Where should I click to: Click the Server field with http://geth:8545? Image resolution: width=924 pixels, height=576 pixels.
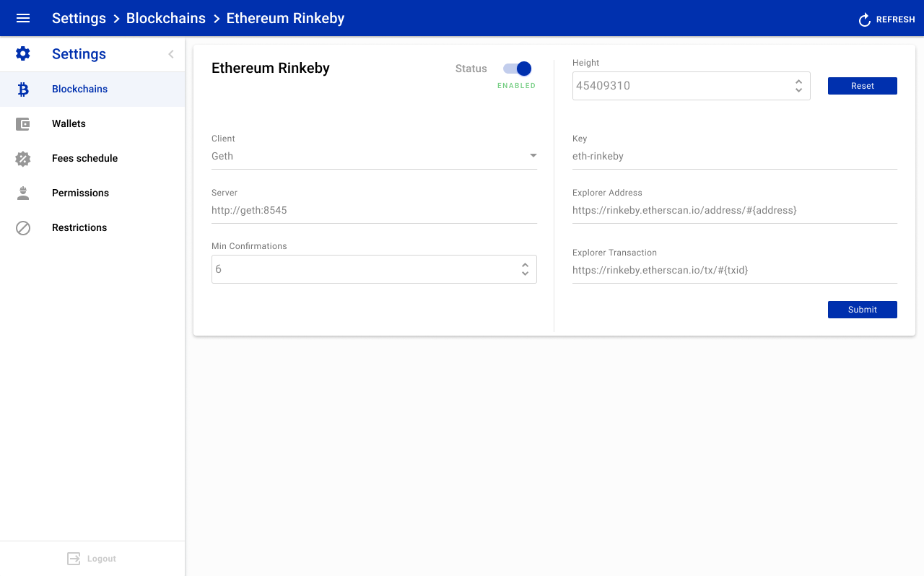374,211
